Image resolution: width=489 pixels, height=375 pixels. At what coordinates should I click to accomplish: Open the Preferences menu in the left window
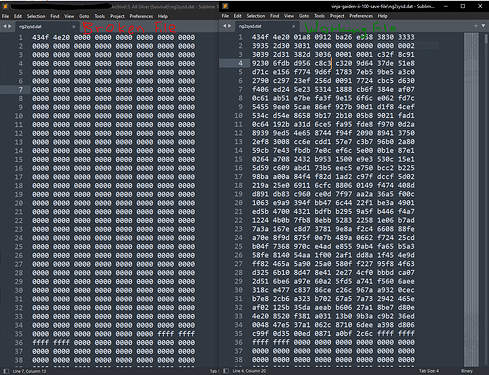point(141,16)
